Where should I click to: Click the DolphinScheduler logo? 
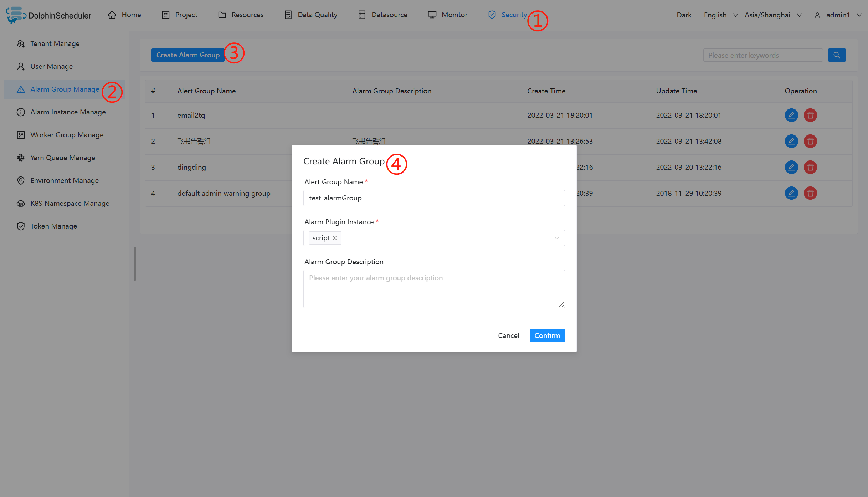48,15
